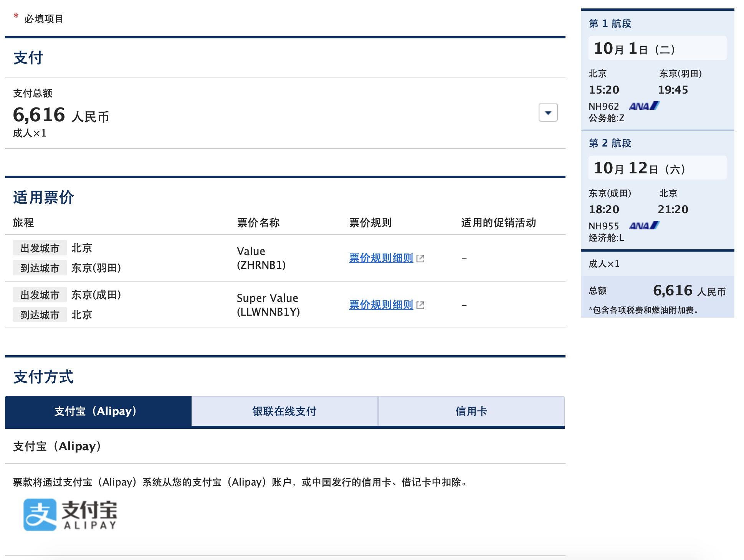Click the ANA logo next to NH962
Viewport: 744px width, 560px height.
point(644,106)
